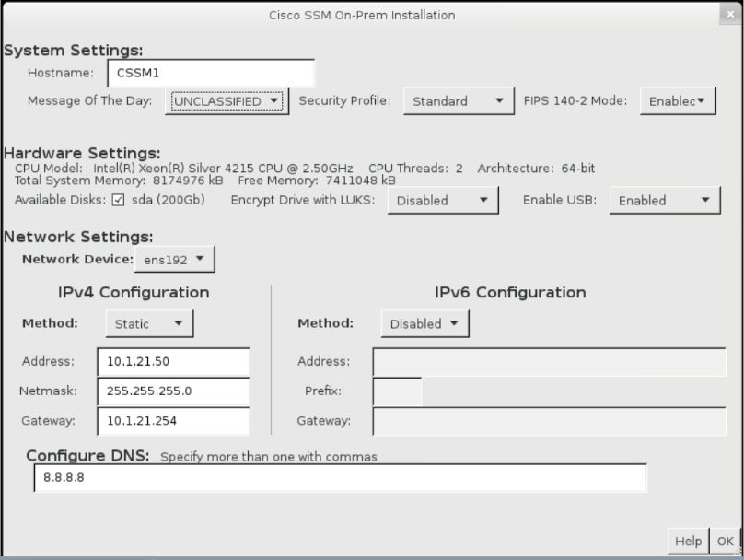
Task: Click the IPv6 Gateway field
Action: click(x=550, y=421)
